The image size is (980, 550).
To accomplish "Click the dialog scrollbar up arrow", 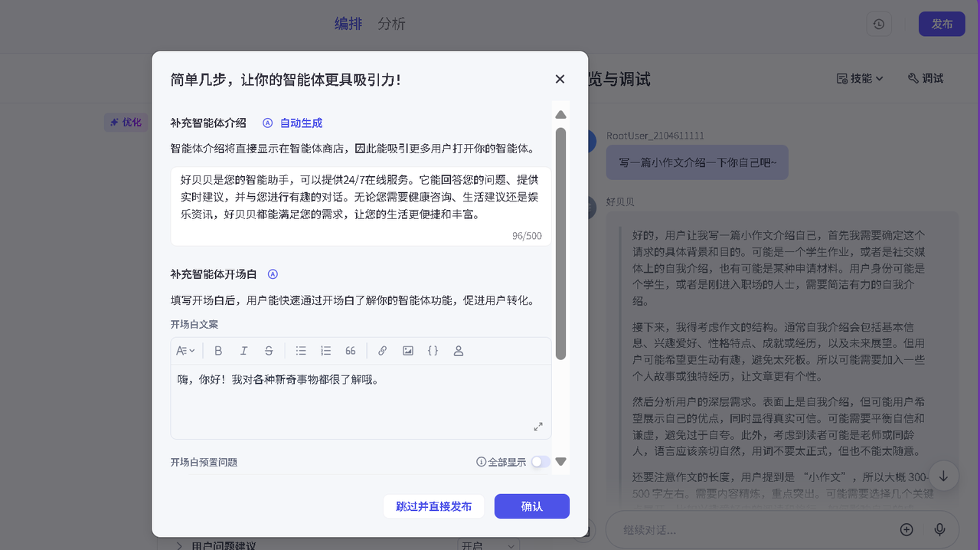I will tap(560, 115).
